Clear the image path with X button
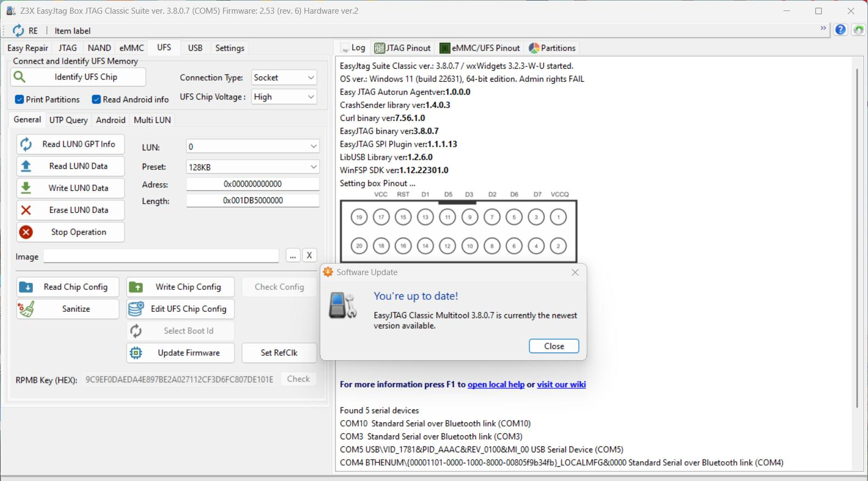Viewport: 868px width, 481px height. pos(309,255)
